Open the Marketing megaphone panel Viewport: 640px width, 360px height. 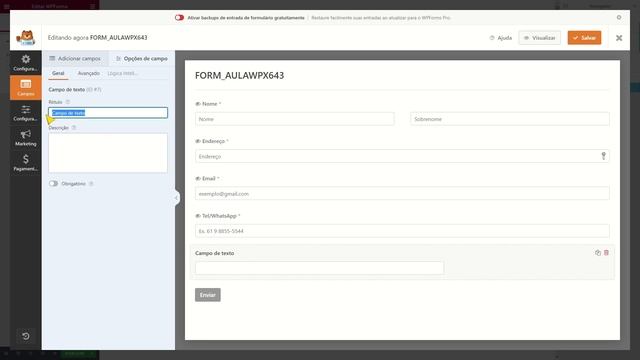click(x=26, y=138)
